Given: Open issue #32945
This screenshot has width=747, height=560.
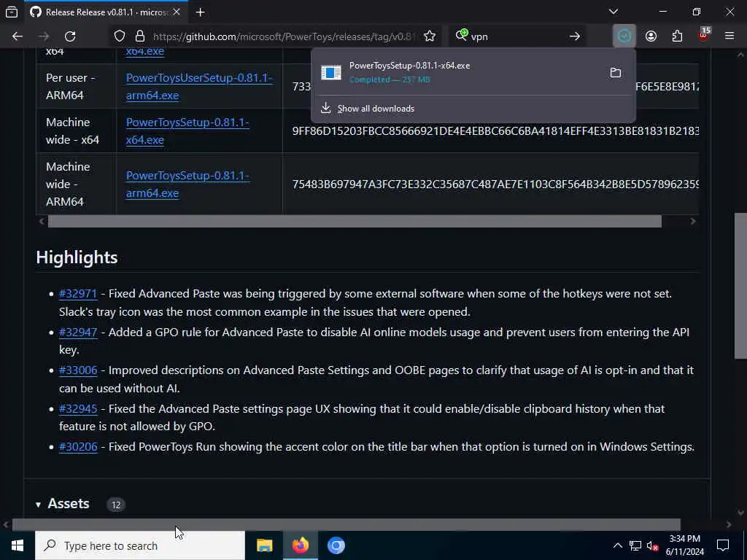Looking at the screenshot, I should click(78, 408).
